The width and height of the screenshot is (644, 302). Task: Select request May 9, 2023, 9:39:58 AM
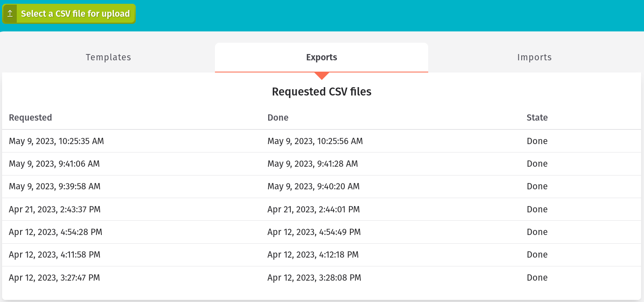[x=55, y=186]
